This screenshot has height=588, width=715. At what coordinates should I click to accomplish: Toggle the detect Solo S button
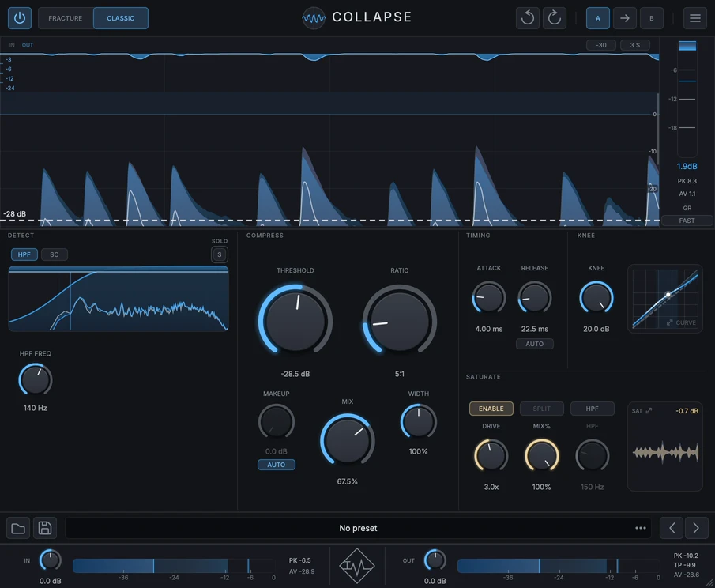220,254
